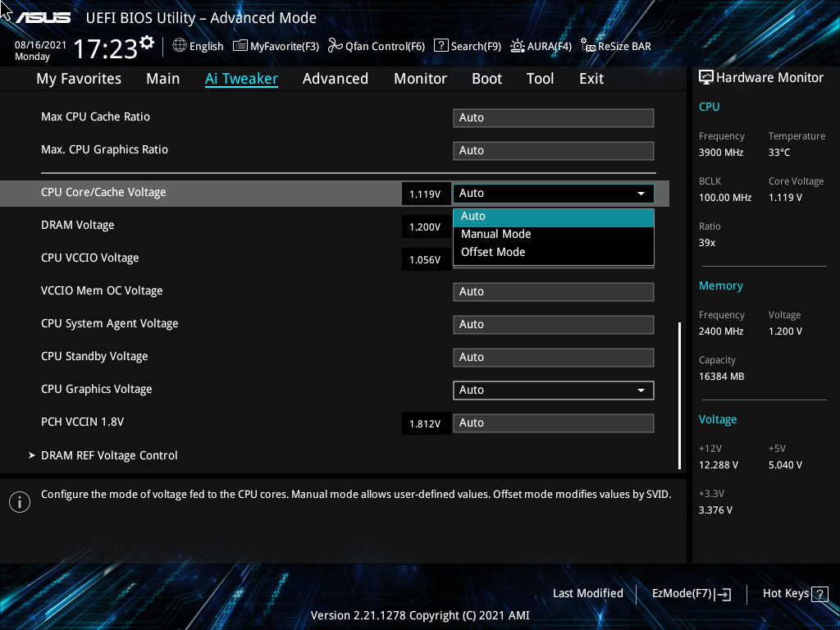The image size is (840, 630).
Task: Click the 17:23 clock display
Action: coord(106,48)
